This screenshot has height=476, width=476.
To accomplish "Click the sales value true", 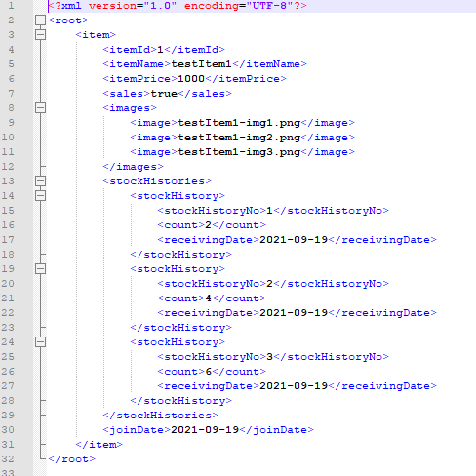I will (x=164, y=94).
